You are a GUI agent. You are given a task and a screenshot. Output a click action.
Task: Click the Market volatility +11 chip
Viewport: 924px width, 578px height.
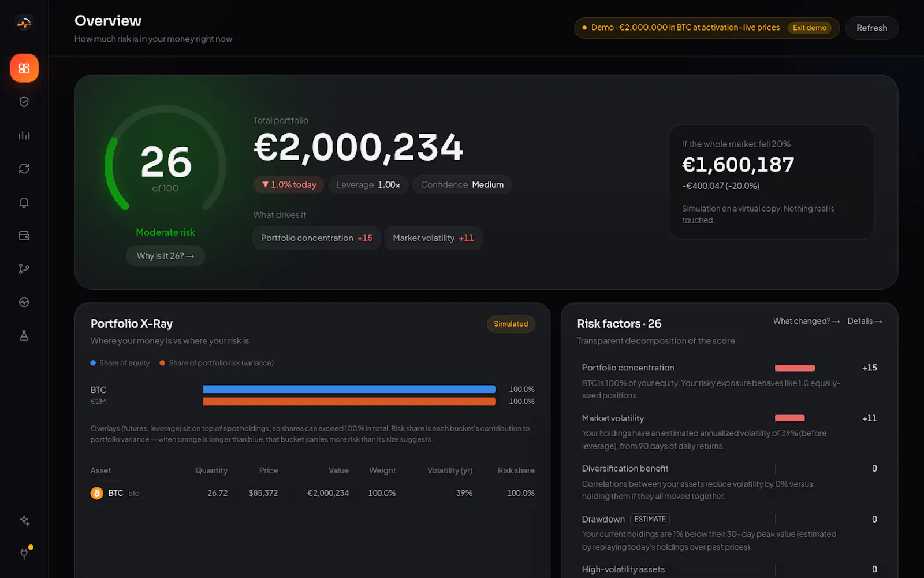433,238
